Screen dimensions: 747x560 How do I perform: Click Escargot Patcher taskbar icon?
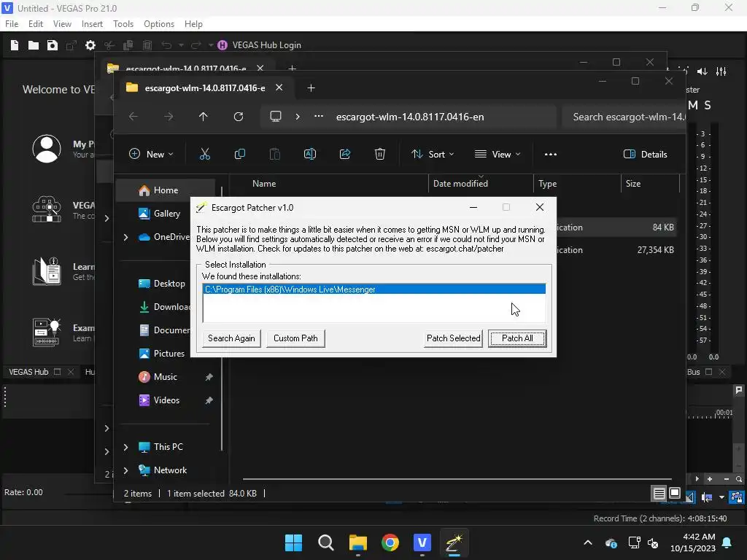[x=454, y=542]
